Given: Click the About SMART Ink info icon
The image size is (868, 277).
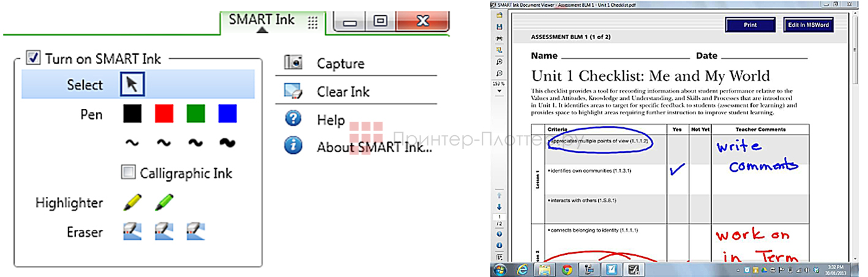Looking at the screenshot, I should [x=294, y=146].
